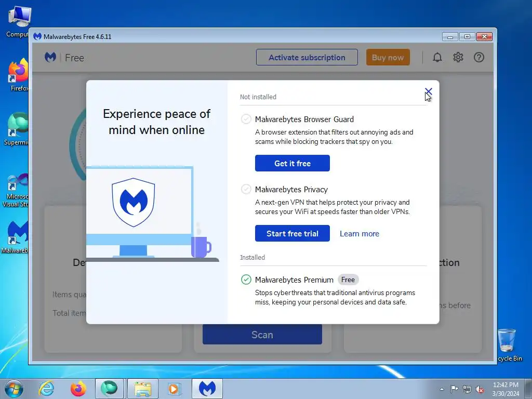The width and height of the screenshot is (532, 399).
Task: Click Malwarebytes Premium title text
Action: (294, 280)
